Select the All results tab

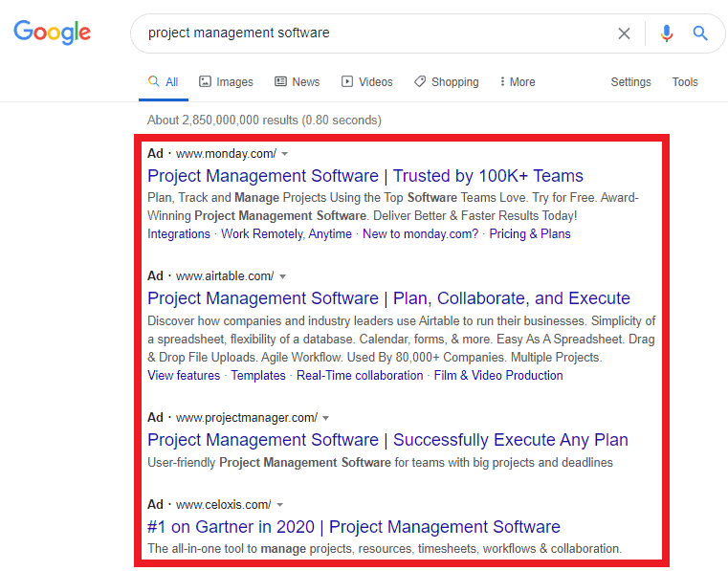point(164,82)
